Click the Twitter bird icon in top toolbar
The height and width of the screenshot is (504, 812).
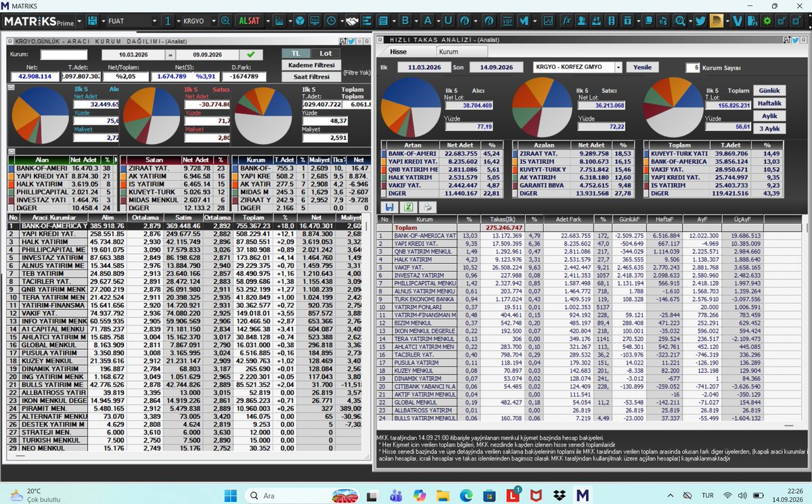point(700,21)
